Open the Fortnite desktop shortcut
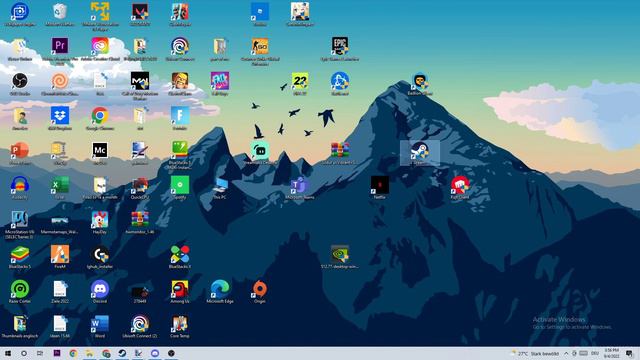 [180, 116]
